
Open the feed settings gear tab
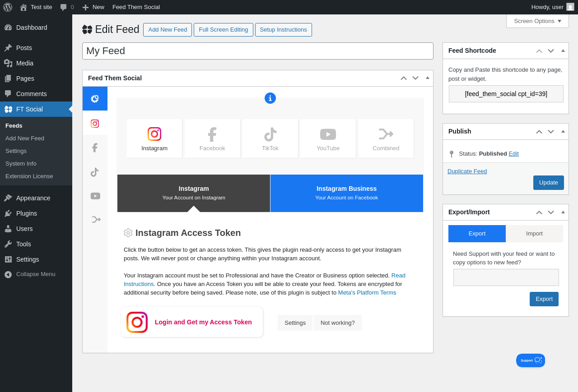coord(95,98)
